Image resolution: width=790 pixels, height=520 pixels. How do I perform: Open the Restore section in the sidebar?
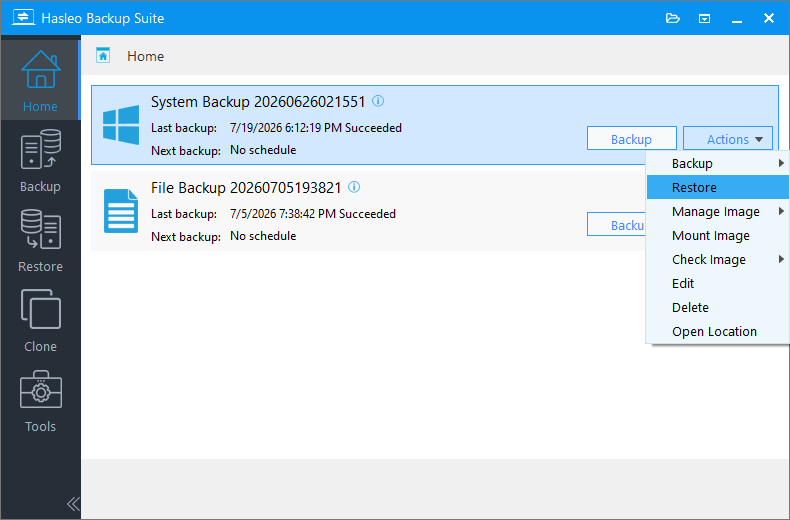point(40,241)
